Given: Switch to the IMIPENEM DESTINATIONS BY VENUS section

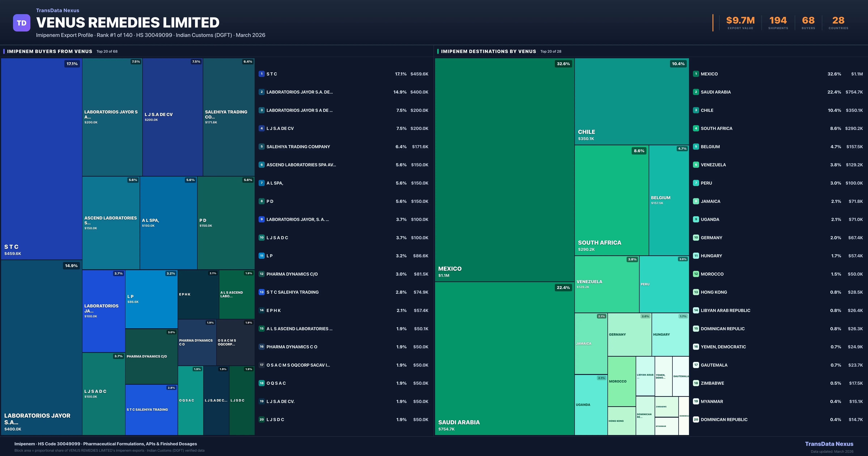Looking at the screenshot, I should tap(487, 51).
